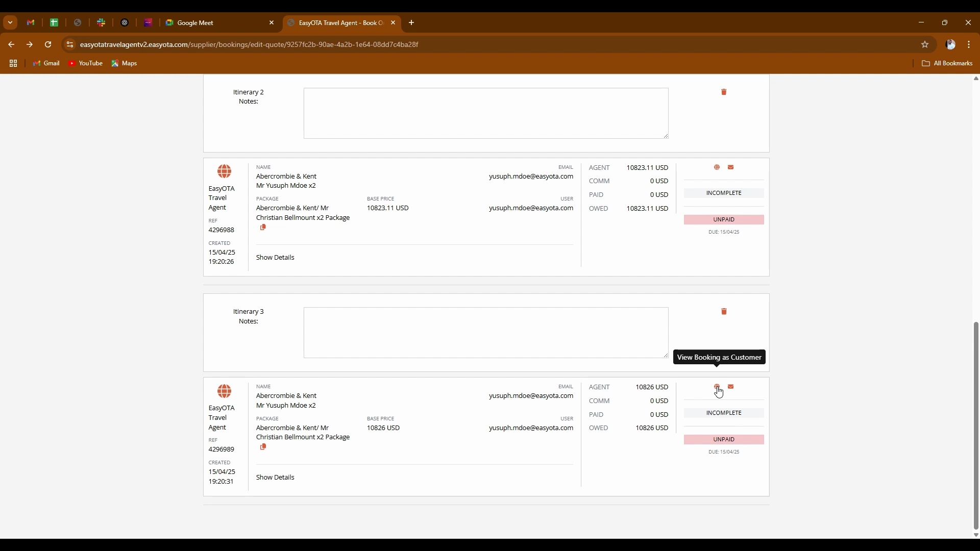Expand the tab search dropdown
980x551 pixels.
pos(10,22)
